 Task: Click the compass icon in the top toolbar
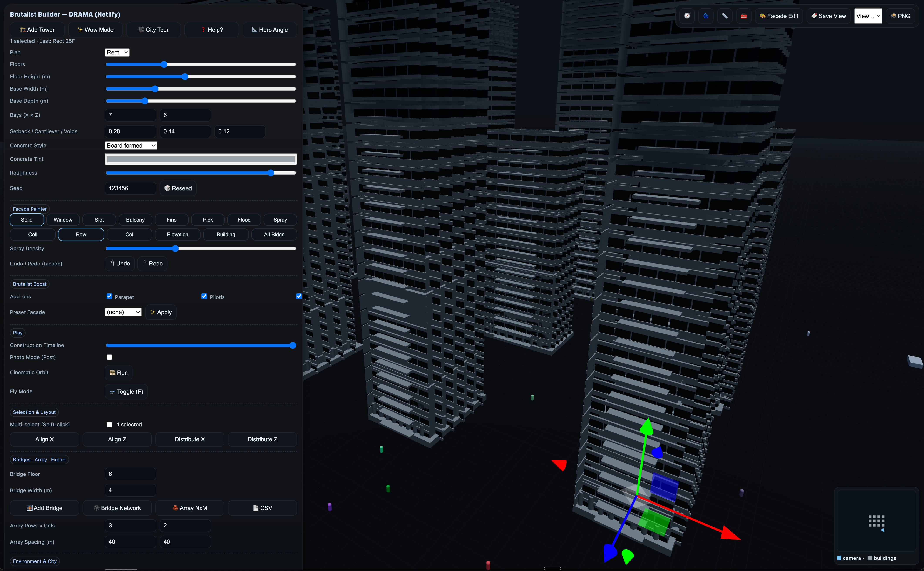687,16
